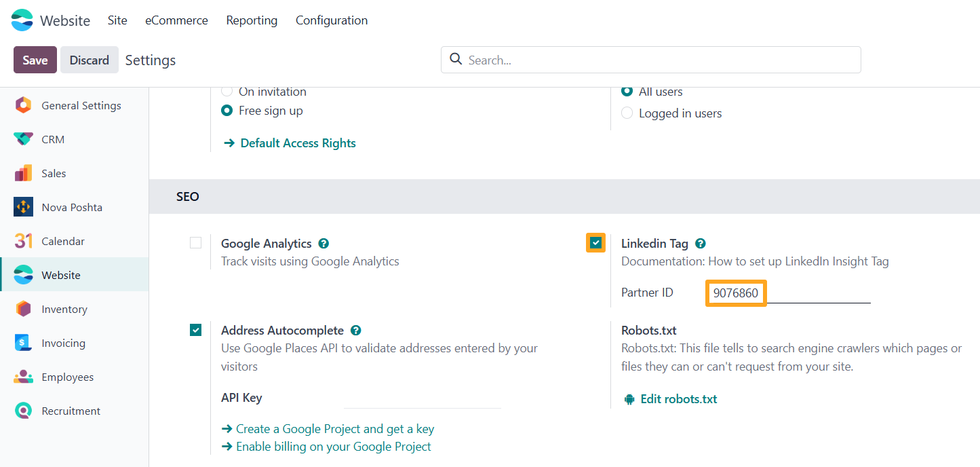The image size is (980, 467).
Task: Open Invoicing settings icon
Action: [x=23, y=343]
